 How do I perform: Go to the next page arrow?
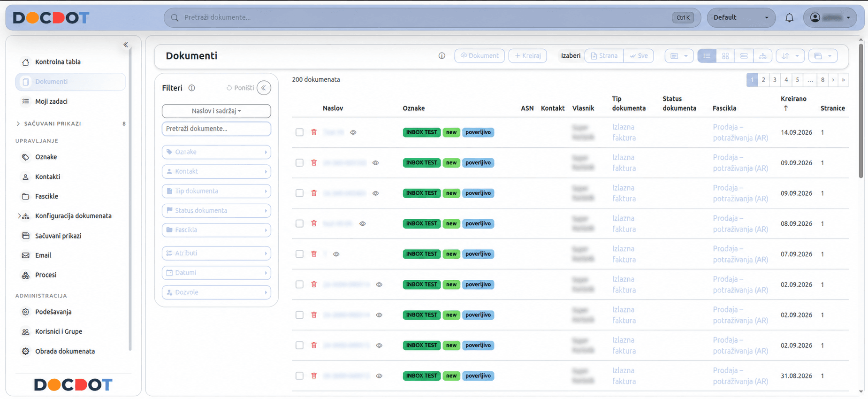point(833,80)
